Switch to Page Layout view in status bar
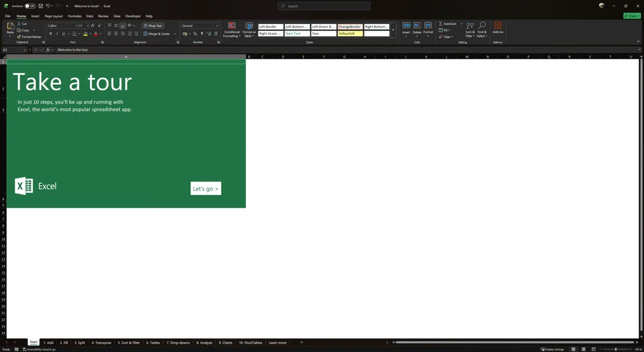Image resolution: width=644 pixels, height=352 pixels. coord(584,349)
